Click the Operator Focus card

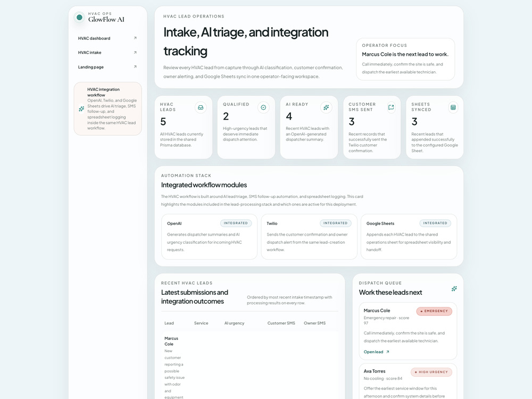(405, 59)
